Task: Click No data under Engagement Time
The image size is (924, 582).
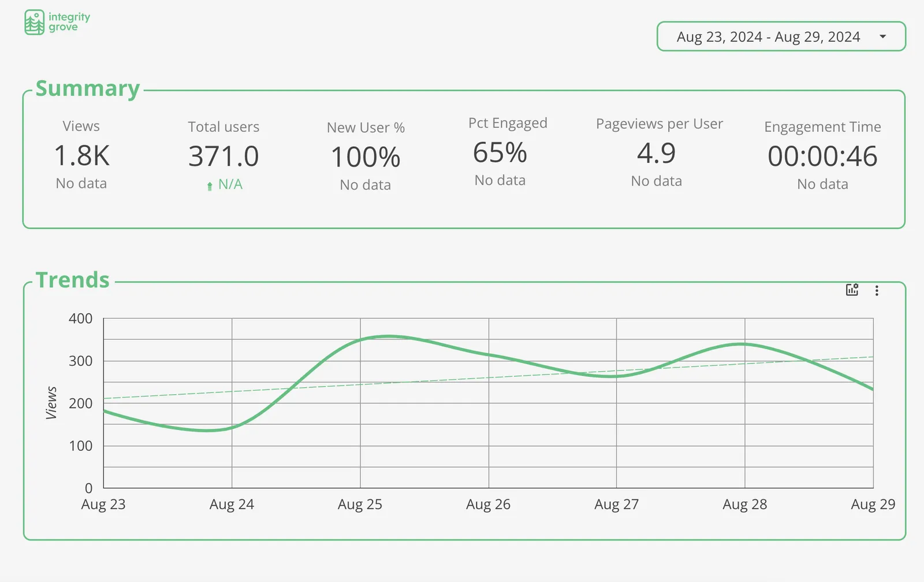Action: pyautogui.click(x=822, y=184)
